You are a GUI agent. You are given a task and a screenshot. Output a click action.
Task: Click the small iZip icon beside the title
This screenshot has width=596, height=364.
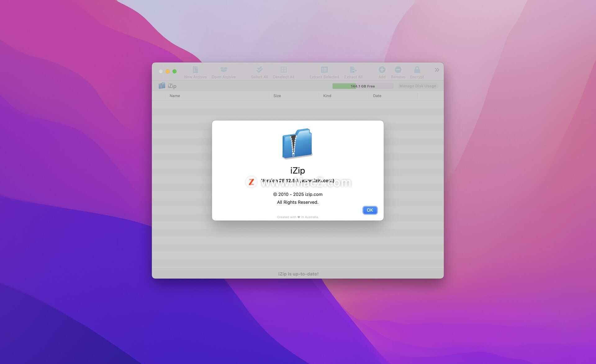[162, 86]
